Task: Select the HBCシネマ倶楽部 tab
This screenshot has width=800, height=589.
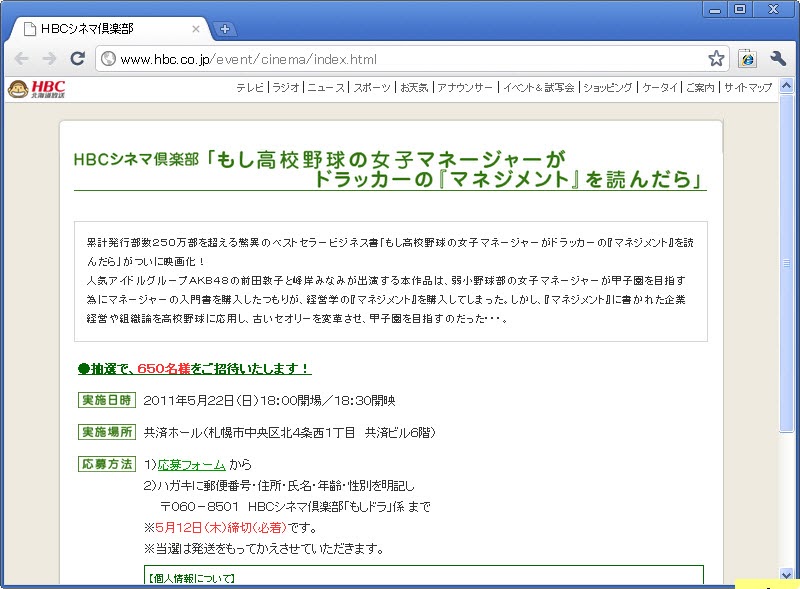Action: pos(110,29)
